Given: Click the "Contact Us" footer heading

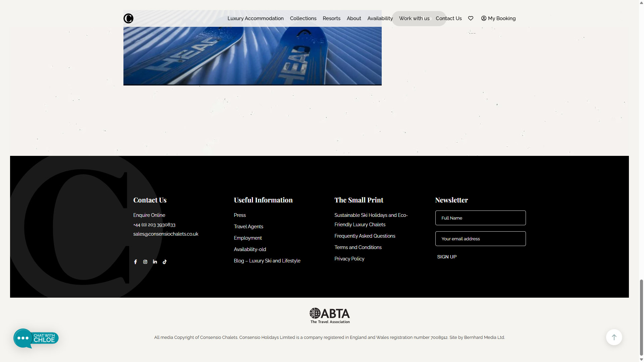Looking at the screenshot, I should point(150,200).
